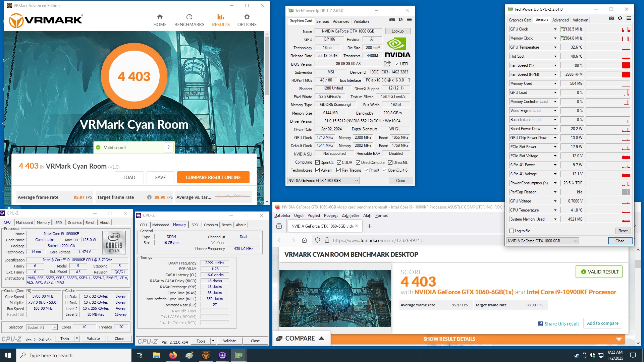Toggle DirectCompute checkbox
Image resolution: width=644 pixels, height=362 pixels.
[x=358, y=163]
